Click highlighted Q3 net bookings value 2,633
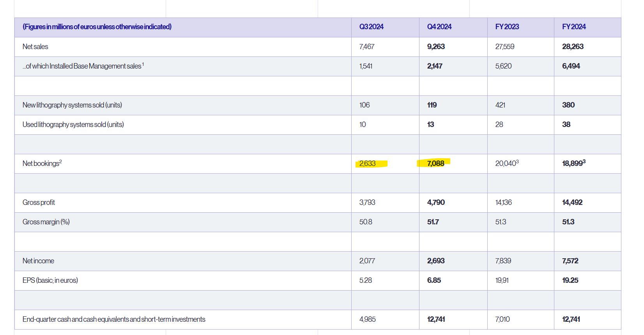 point(367,164)
